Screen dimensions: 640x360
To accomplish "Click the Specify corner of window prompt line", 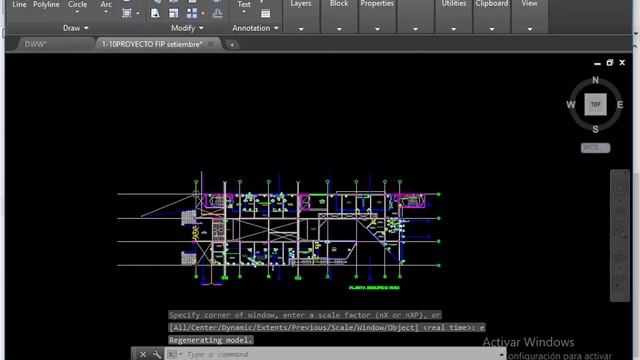I will click(305, 315).
